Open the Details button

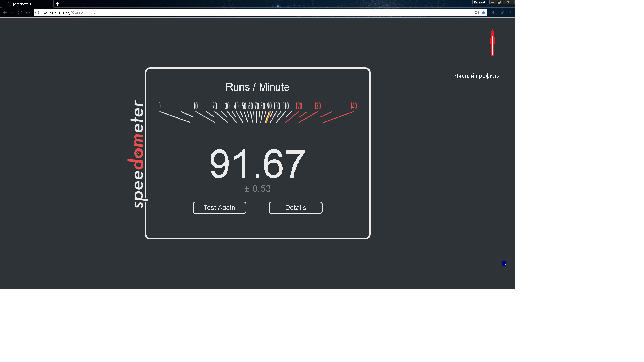296,208
